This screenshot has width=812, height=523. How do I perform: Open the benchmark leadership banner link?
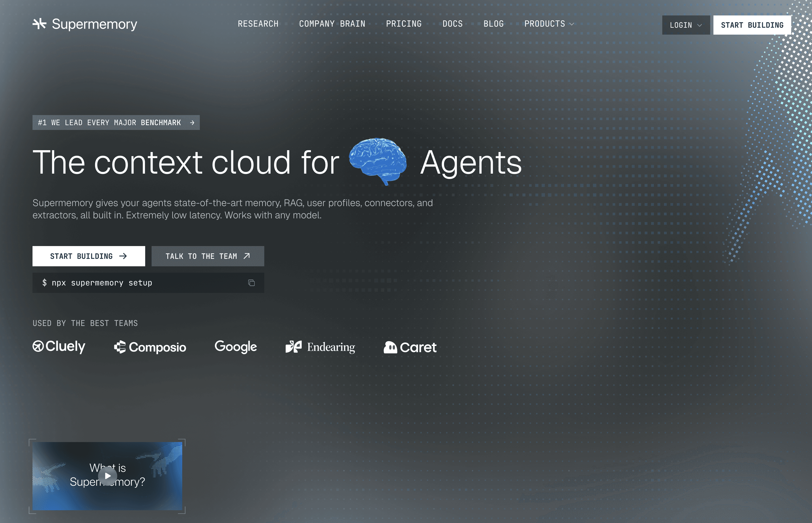(116, 122)
